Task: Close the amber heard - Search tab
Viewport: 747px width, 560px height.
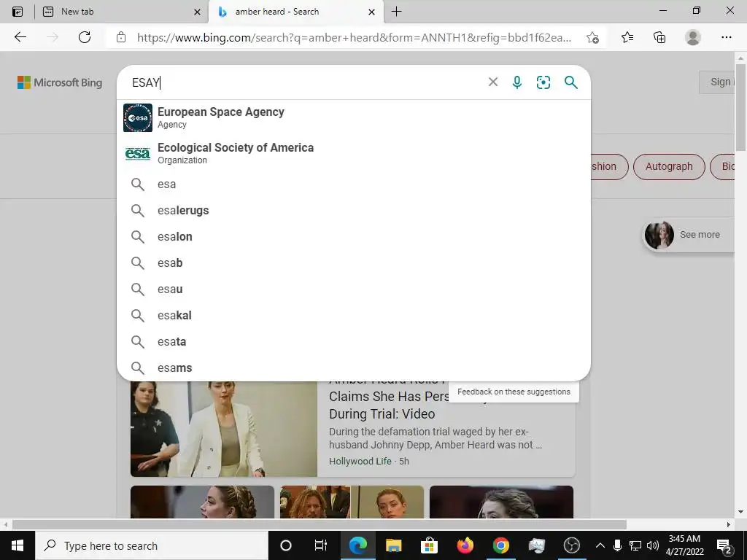Action: coord(372,12)
